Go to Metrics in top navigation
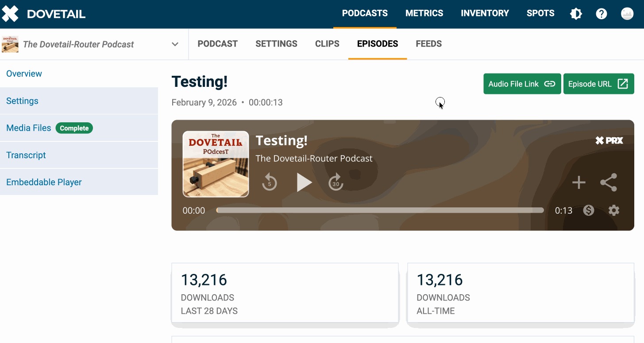644x343 pixels. pyautogui.click(x=424, y=13)
